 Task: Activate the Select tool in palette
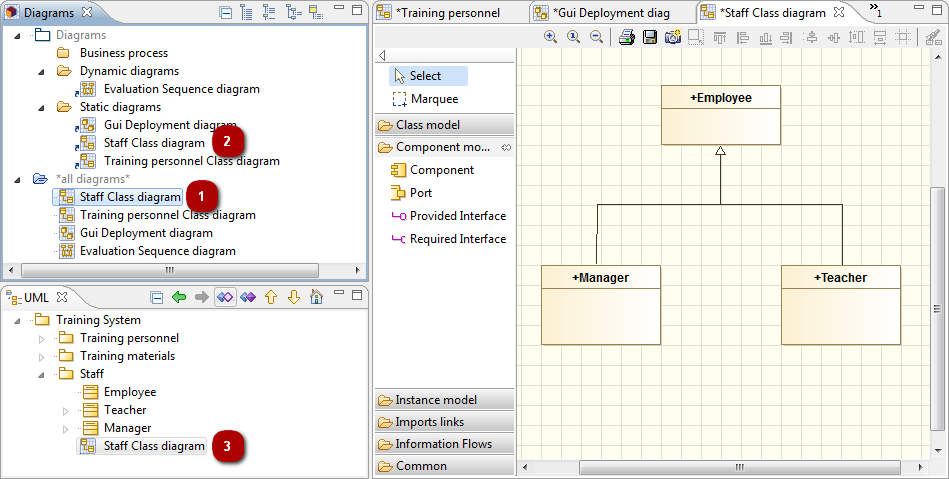coord(429,76)
